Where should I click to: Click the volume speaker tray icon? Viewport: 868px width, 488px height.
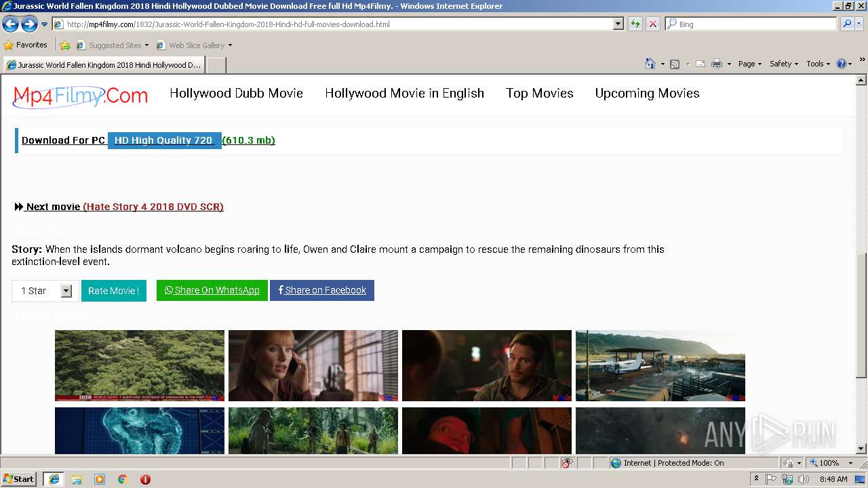(x=804, y=479)
